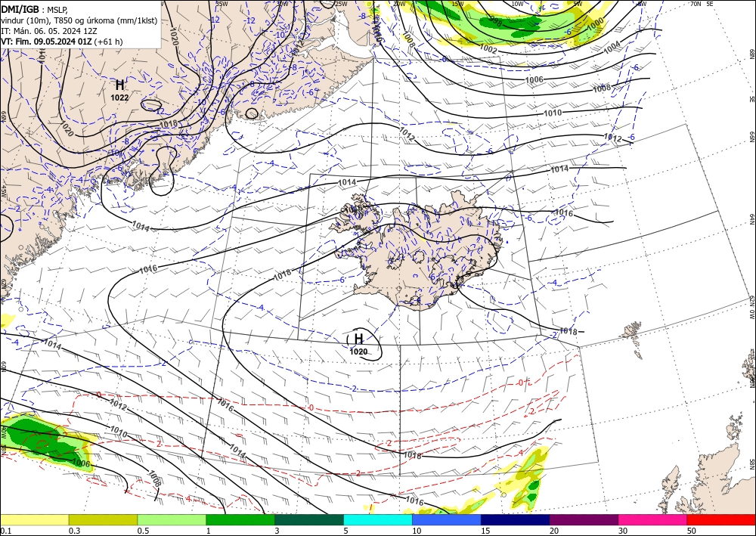The height and width of the screenshot is (536, 756).
Task: Click the legend value '0.1'
Action: (x=5, y=531)
